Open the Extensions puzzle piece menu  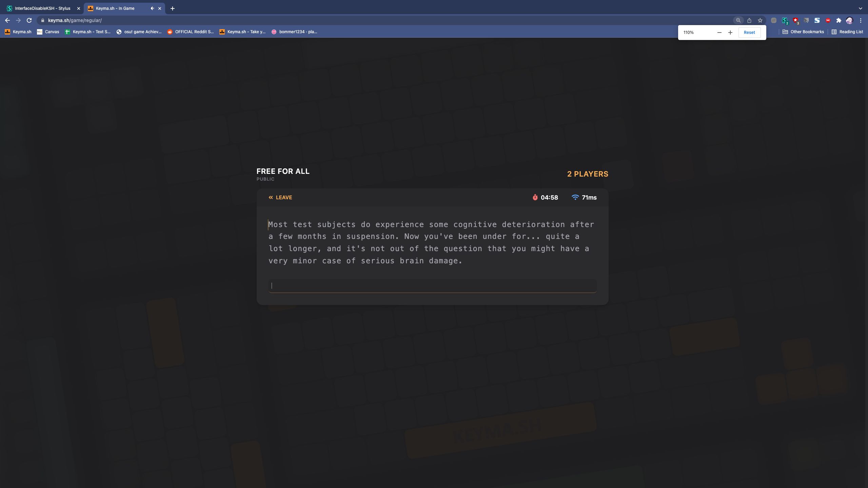tap(839, 20)
